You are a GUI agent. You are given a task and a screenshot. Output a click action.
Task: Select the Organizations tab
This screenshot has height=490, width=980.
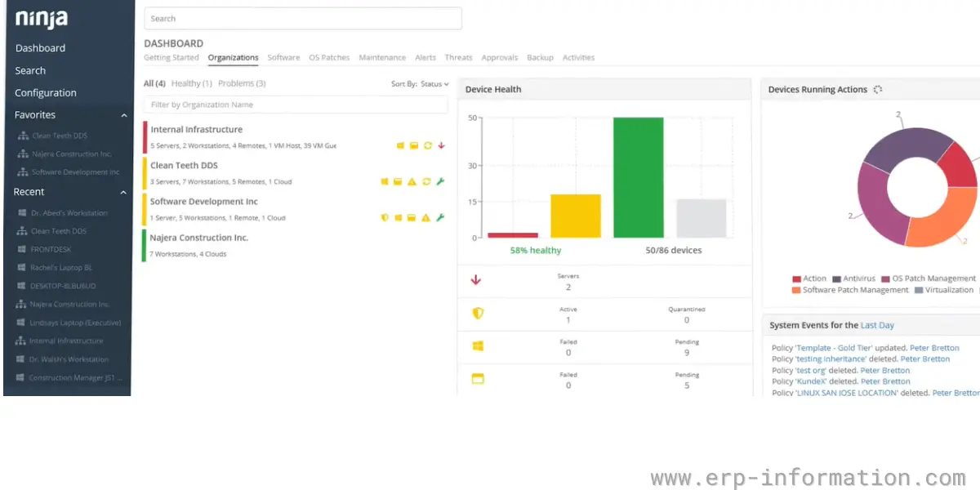tap(233, 58)
